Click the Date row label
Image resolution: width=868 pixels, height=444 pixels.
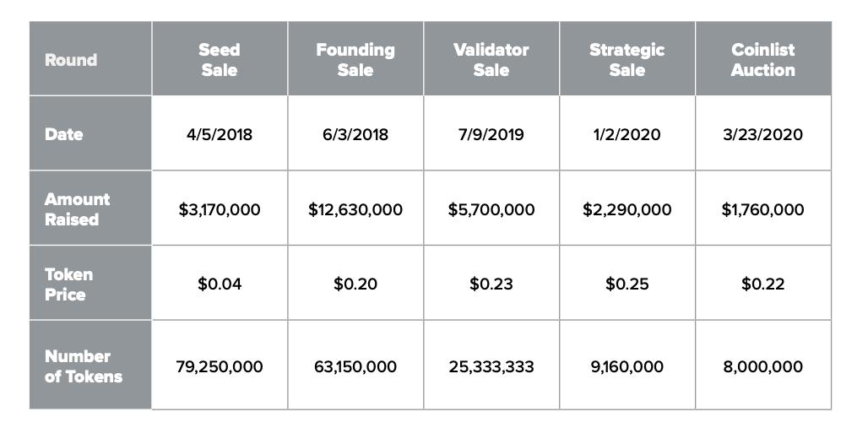[64, 134]
